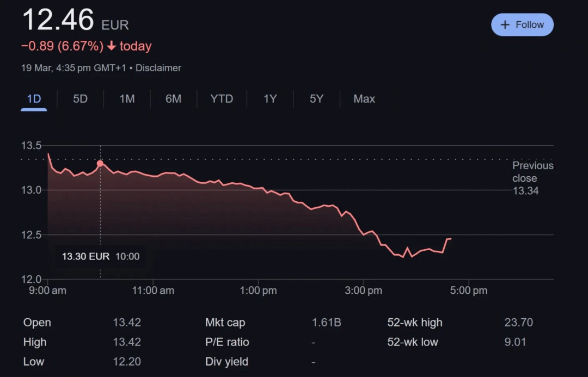
Task: Click the Div yield label
Action: tap(226, 362)
